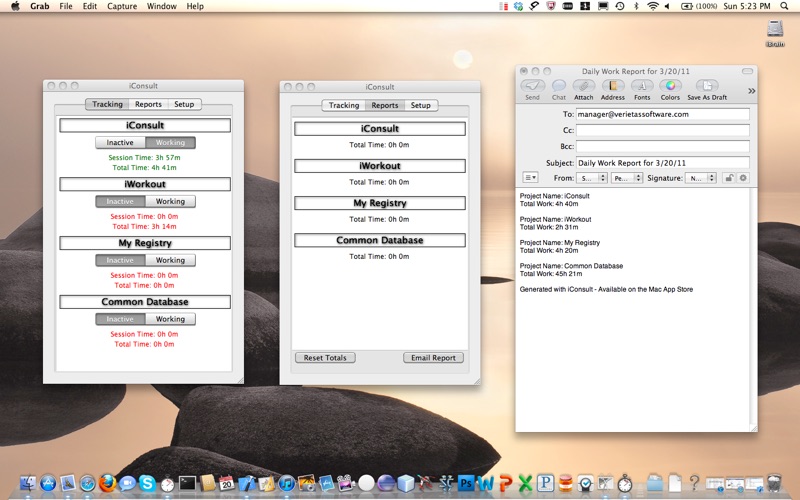Set iConsult project to Working

coord(170,142)
